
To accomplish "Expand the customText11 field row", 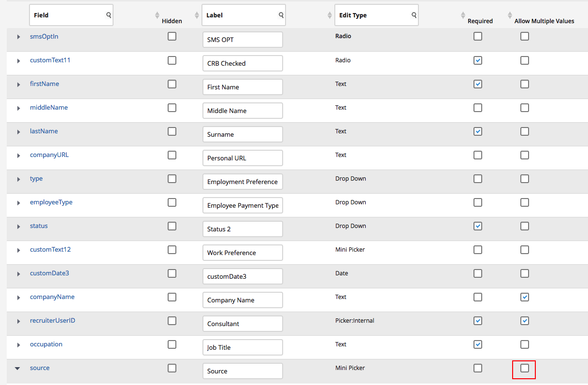I will click(x=19, y=61).
